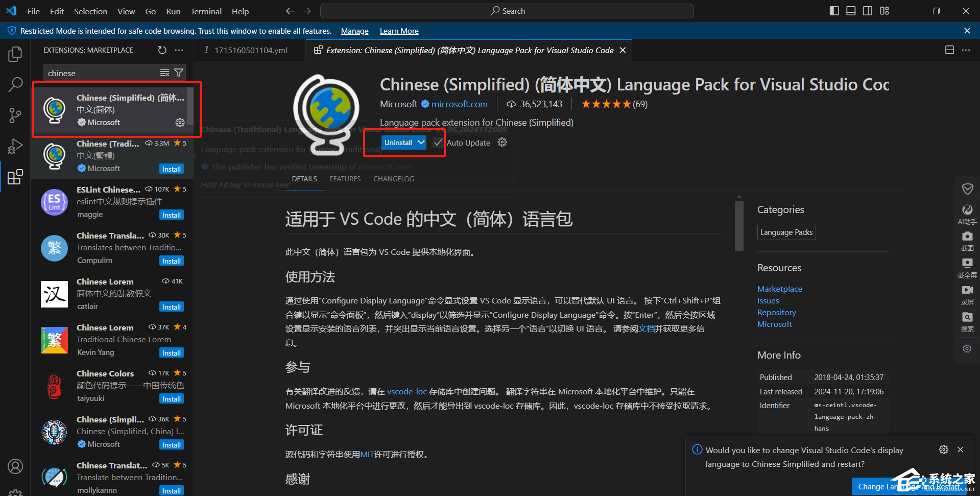Open the Customize Layout dropdown
Viewport: 980px width, 496px height.
[884, 10]
